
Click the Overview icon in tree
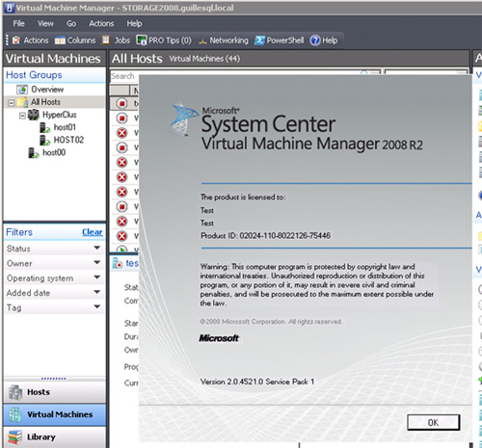(x=22, y=90)
